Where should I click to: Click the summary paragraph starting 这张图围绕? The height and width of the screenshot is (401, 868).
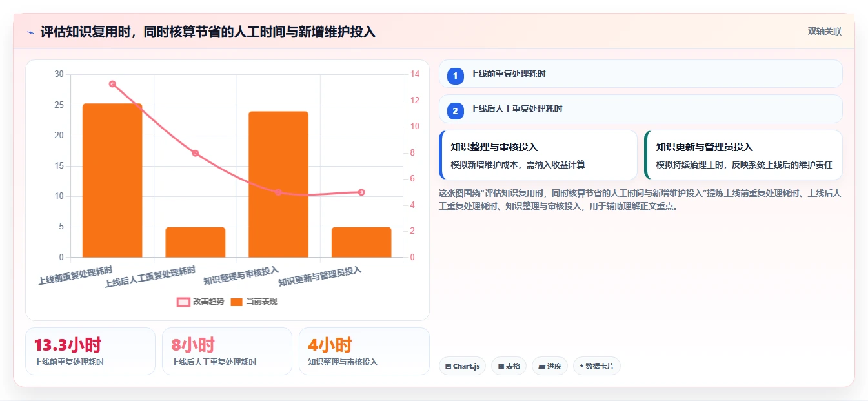coord(640,200)
